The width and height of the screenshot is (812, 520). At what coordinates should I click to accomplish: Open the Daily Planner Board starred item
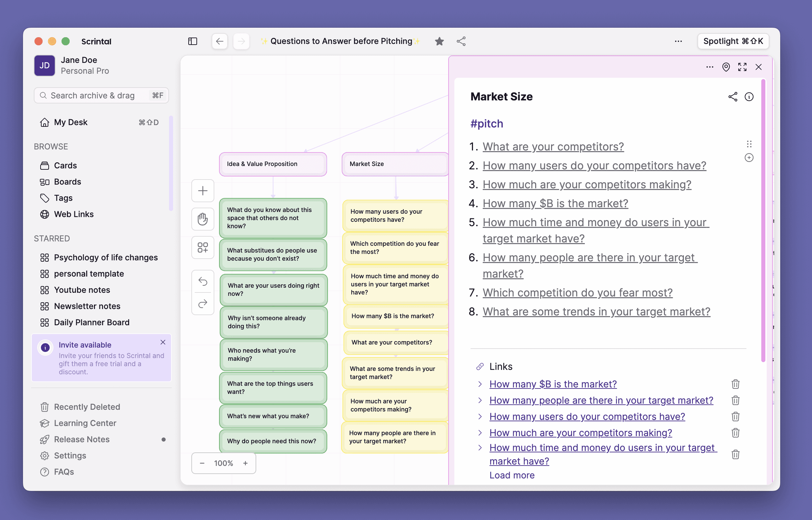tap(92, 323)
